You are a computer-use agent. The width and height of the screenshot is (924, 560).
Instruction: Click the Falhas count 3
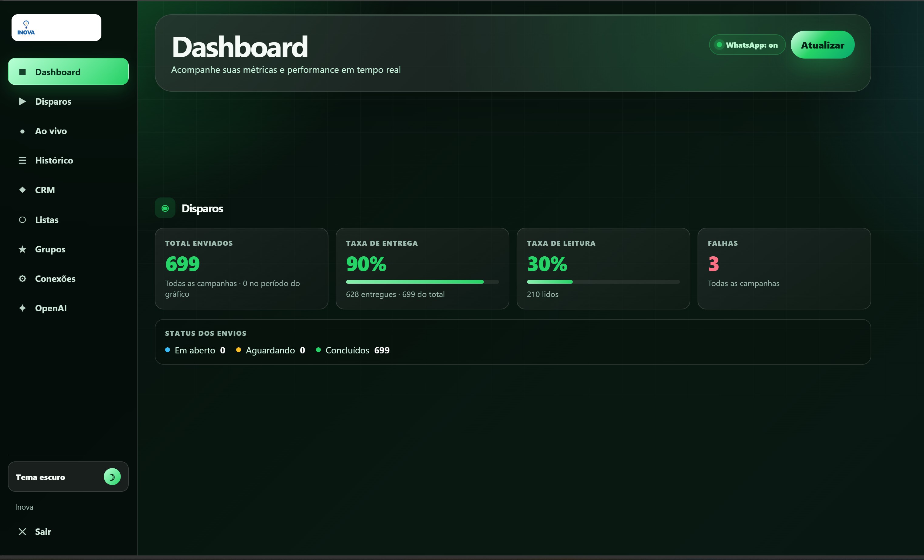point(714,264)
